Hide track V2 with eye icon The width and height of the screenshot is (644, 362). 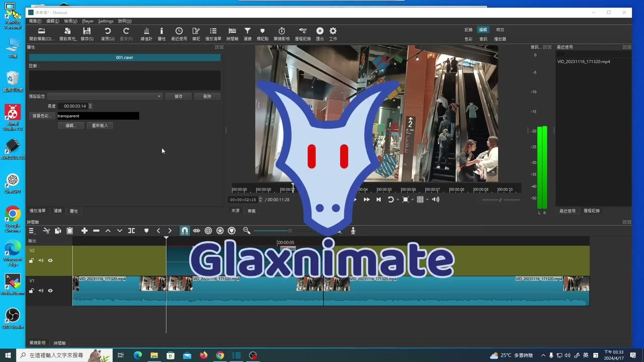[50, 260]
